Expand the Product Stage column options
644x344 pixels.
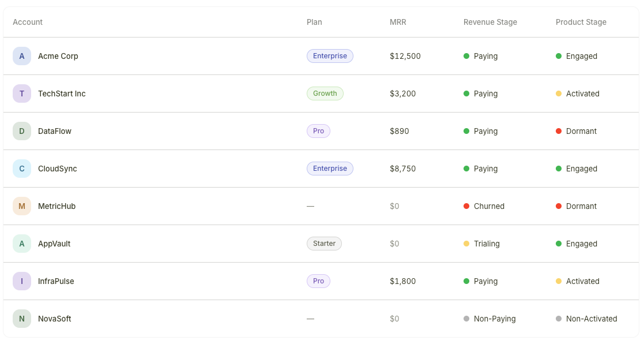(x=581, y=22)
